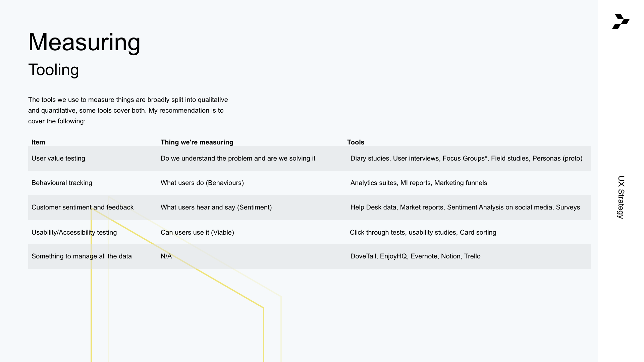The width and height of the screenshot is (644, 362).
Task: Click the Tooling subtitle
Action: tap(54, 70)
